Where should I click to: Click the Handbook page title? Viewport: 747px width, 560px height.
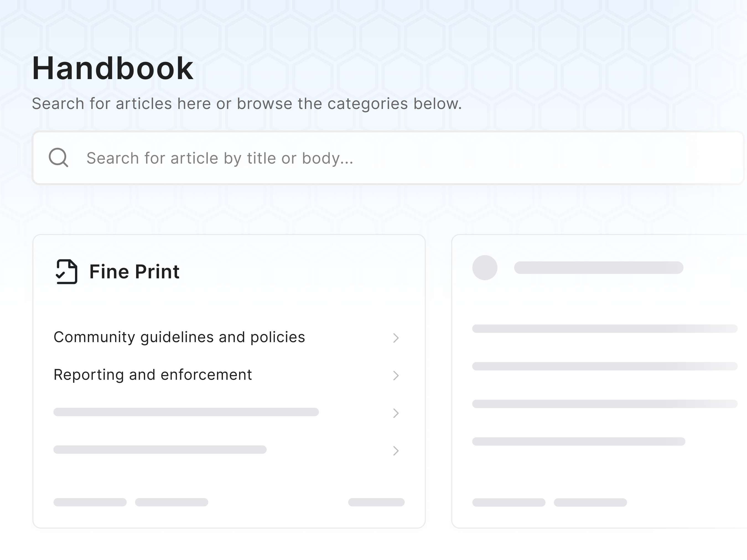tap(112, 68)
